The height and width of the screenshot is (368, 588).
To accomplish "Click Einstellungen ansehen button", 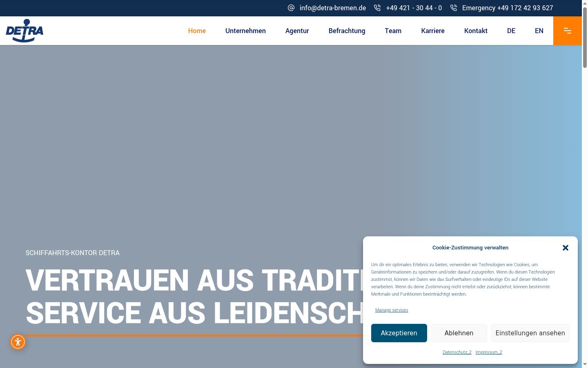I will [x=530, y=333].
